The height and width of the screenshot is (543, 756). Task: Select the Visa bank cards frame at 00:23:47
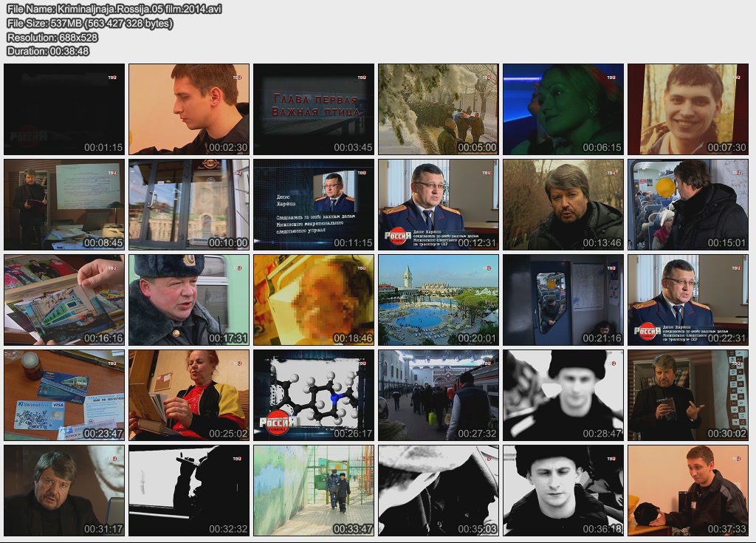pyautogui.click(x=64, y=395)
